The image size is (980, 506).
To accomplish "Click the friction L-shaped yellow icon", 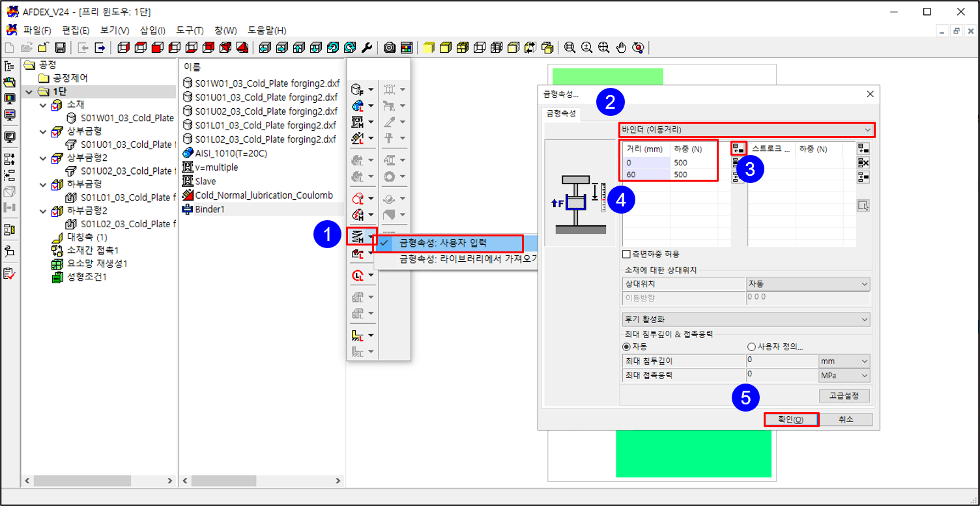I will (x=357, y=335).
